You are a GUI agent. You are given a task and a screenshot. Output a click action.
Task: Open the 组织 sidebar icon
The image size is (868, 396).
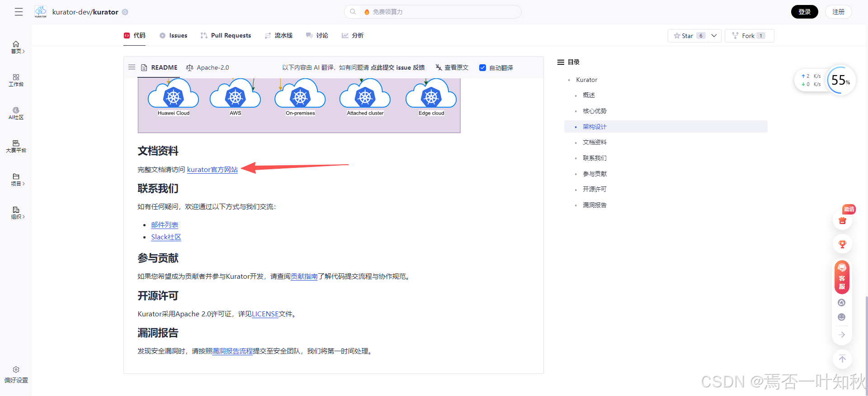click(x=16, y=210)
